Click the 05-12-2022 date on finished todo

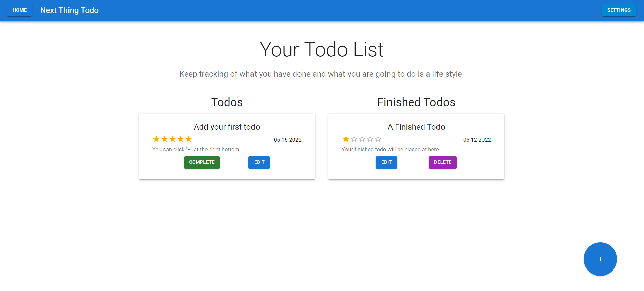(x=477, y=140)
